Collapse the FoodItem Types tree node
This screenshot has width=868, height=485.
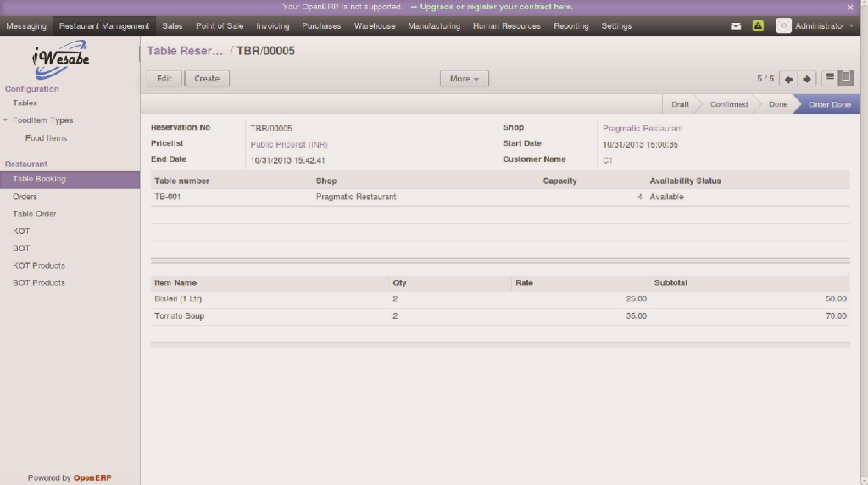point(5,120)
